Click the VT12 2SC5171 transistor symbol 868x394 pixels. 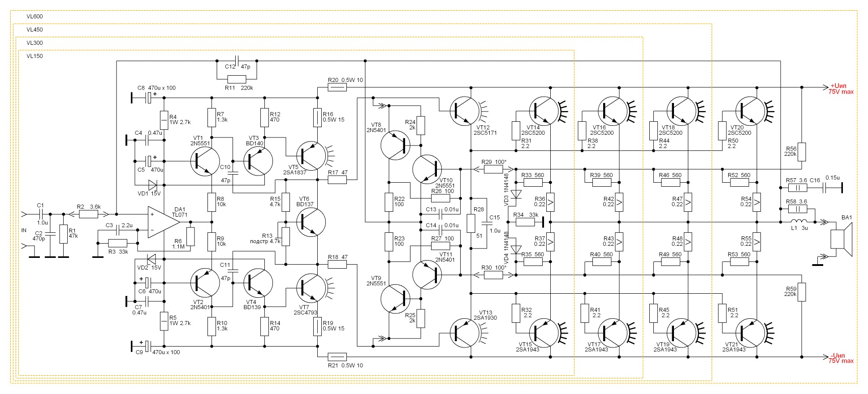pyautogui.click(x=465, y=111)
